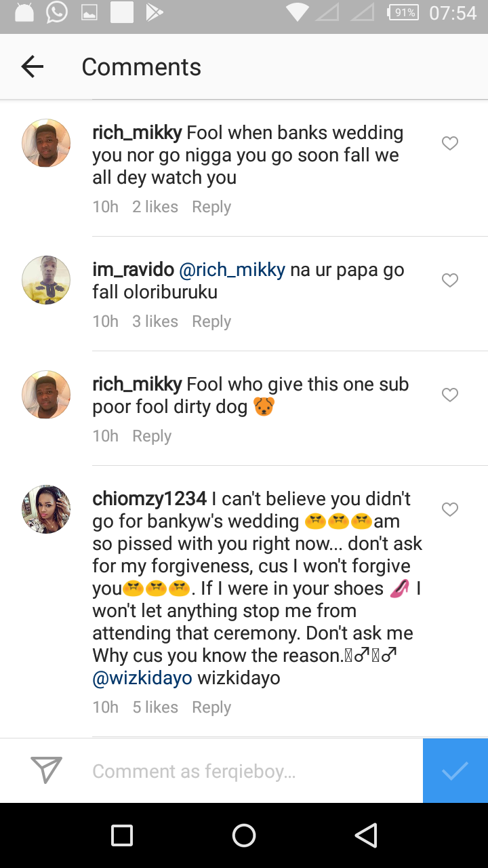This screenshot has width=488, height=868.
Task: Tap the heart on chiomzy1234's comment
Action: tap(450, 509)
